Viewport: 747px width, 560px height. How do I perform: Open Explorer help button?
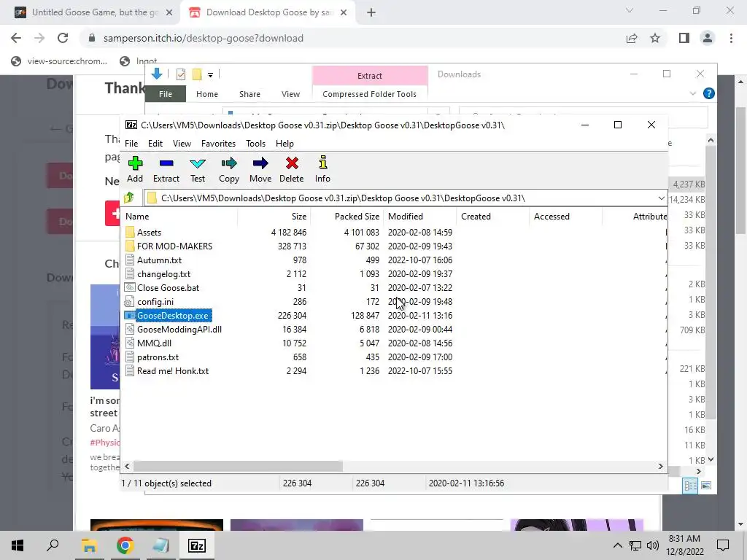click(x=709, y=94)
